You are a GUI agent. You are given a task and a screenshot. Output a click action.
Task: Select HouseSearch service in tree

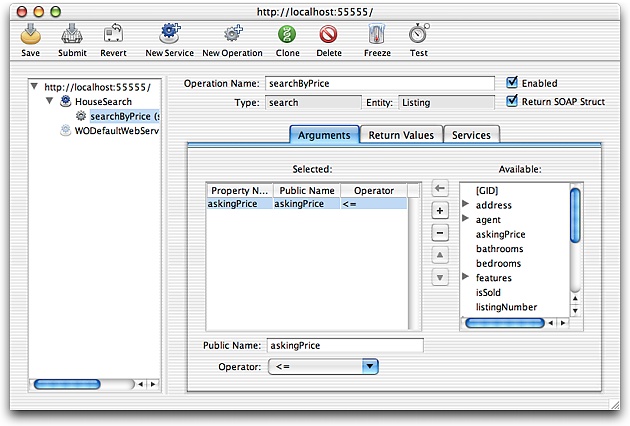103,102
